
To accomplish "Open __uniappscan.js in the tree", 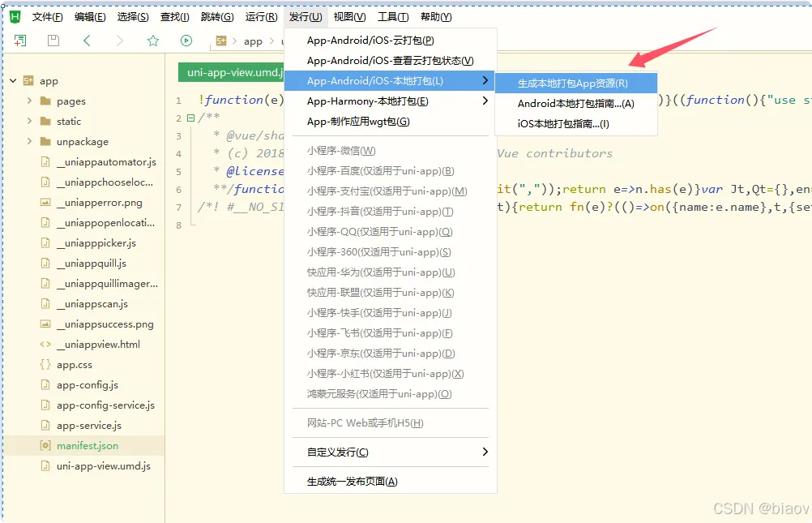I will pos(92,304).
